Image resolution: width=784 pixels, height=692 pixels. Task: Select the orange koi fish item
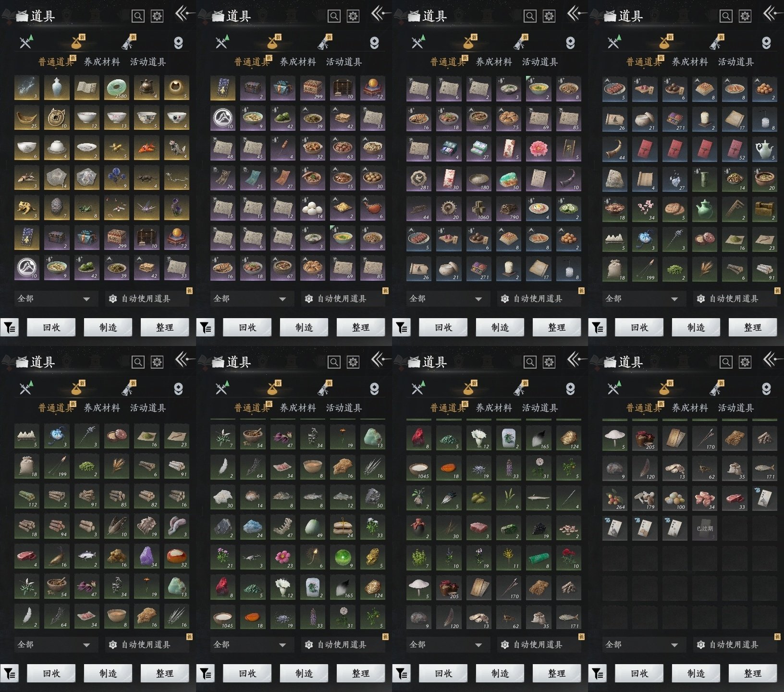[146, 148]
